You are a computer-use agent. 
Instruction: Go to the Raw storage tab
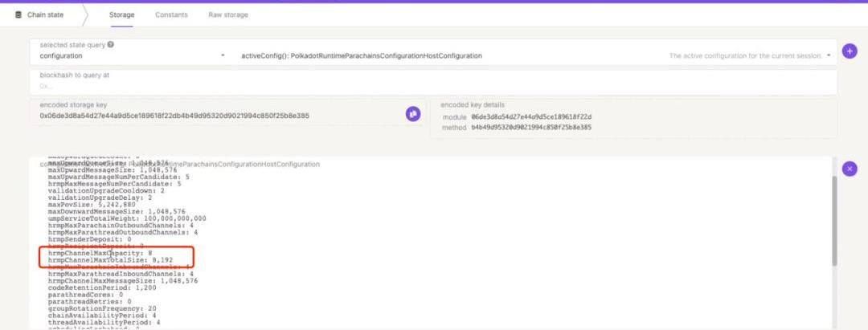228,15
